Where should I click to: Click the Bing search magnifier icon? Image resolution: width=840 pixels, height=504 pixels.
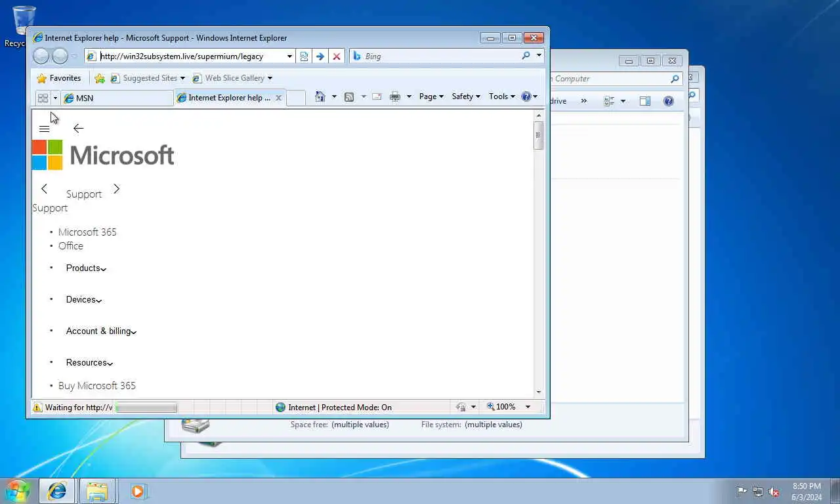coord(526,56)
